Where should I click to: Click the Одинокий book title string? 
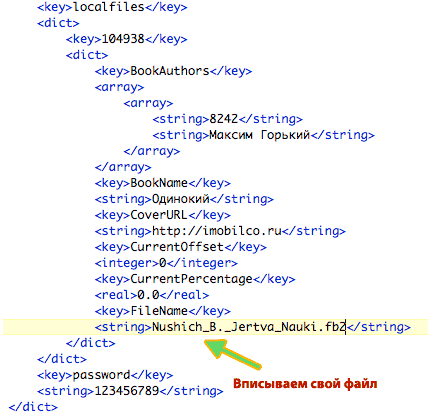[x=180, y=199]
